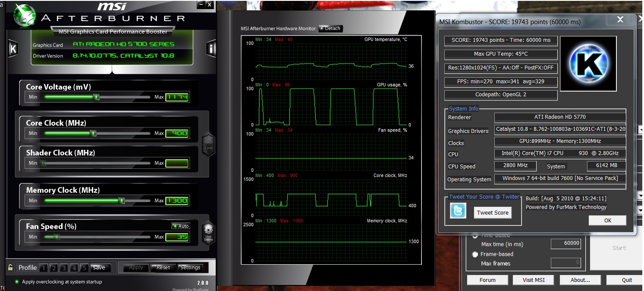Click the 'Max GPU Temp: 45°C' text

(x=501, y=54)
